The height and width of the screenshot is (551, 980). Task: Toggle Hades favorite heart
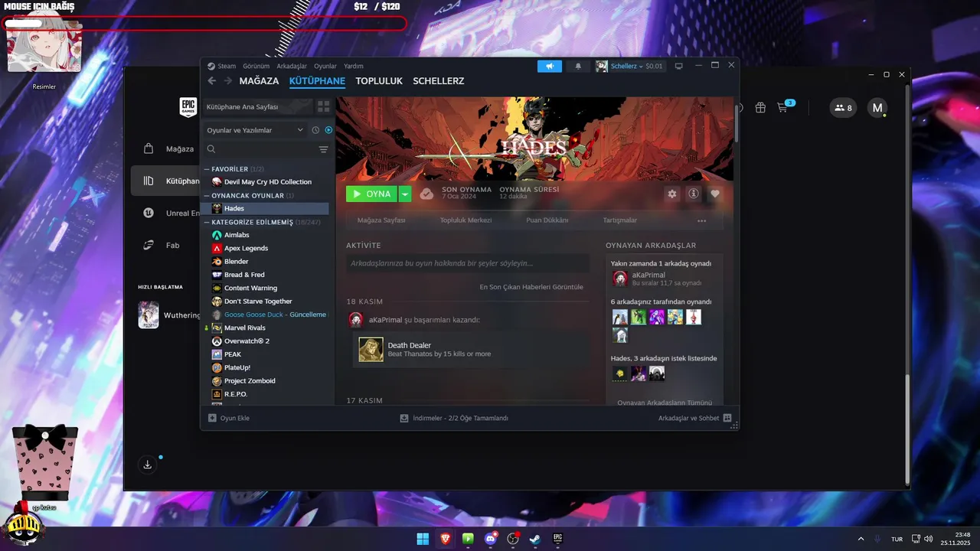click(715, 194)
